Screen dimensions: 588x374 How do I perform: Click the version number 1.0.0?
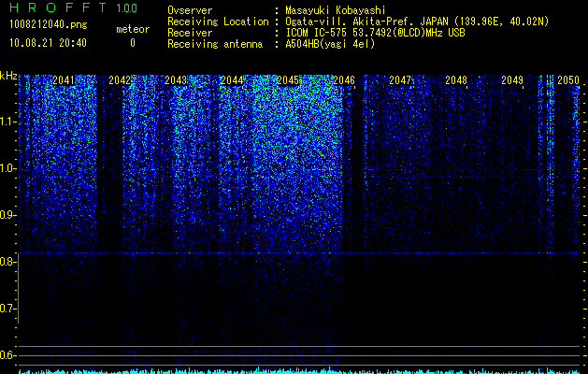pyautogui.click(x=127, y=7)
